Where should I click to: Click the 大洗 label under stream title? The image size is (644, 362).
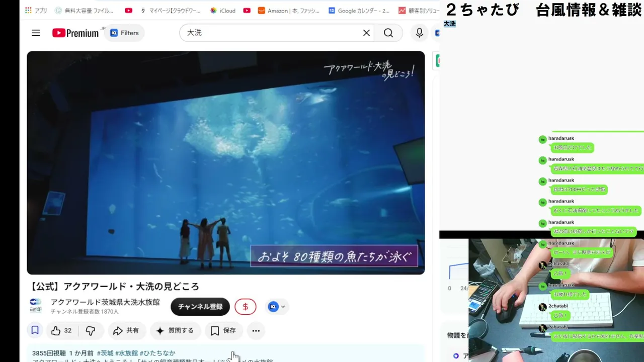coord(450,24)
